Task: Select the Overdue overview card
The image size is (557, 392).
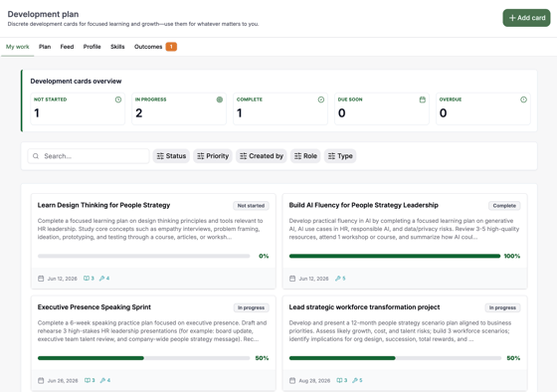Action: 483,108
